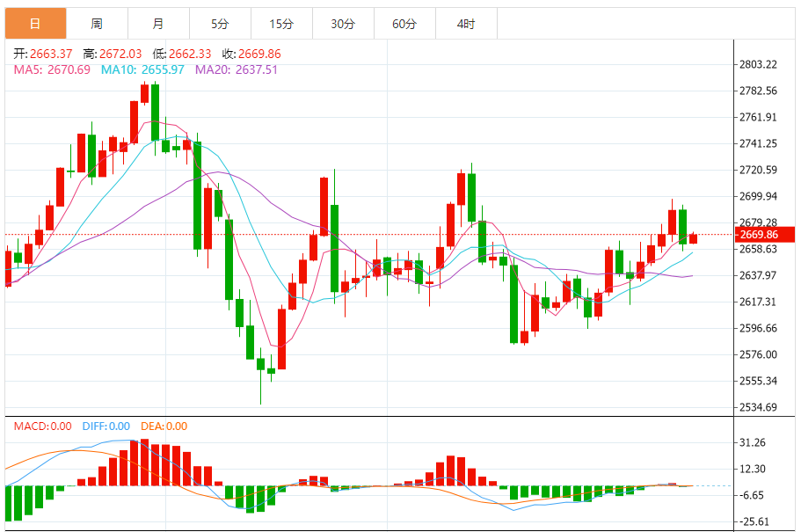Click the lowest green candlestick with the long lower wick
The height and width of the screenshot is (532, 801).
[x=260, y=375]
